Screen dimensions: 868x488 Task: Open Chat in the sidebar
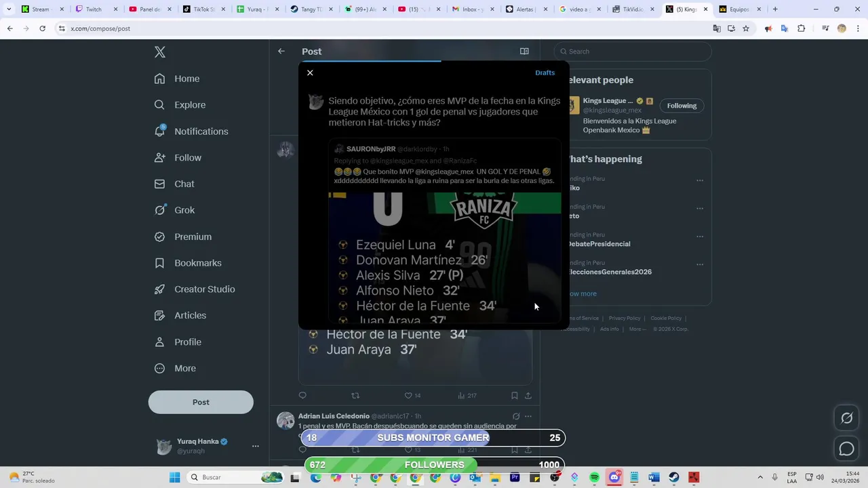point(174,184)
